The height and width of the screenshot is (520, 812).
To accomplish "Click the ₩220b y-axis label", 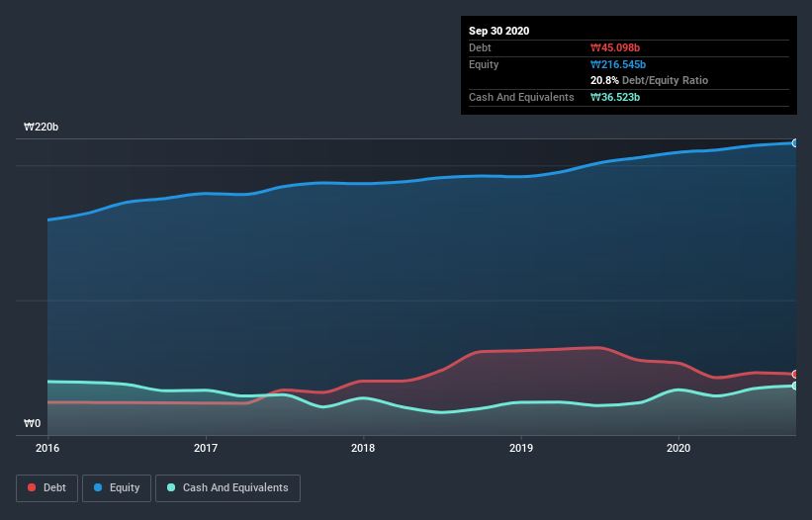I will pyautogui.click(x=41, y=127).
